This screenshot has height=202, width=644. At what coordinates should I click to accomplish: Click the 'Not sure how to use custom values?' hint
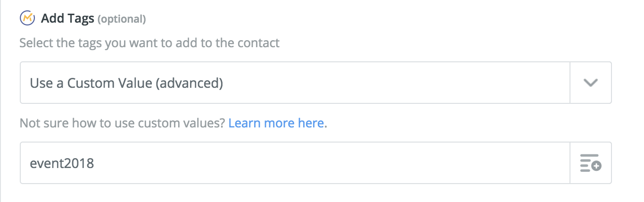[x=123, y=124]
